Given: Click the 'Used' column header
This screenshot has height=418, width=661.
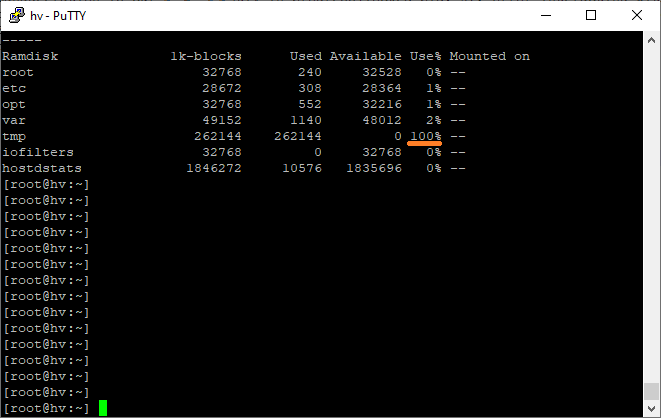Looking at the screenshot, I should click(306, 56).
